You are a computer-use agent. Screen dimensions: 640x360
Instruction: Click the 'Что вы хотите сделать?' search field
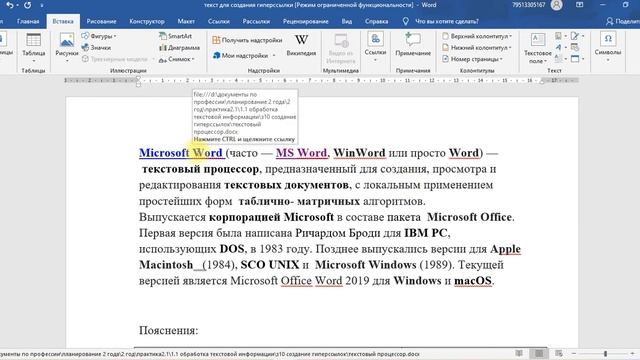(x=447, y=21)
